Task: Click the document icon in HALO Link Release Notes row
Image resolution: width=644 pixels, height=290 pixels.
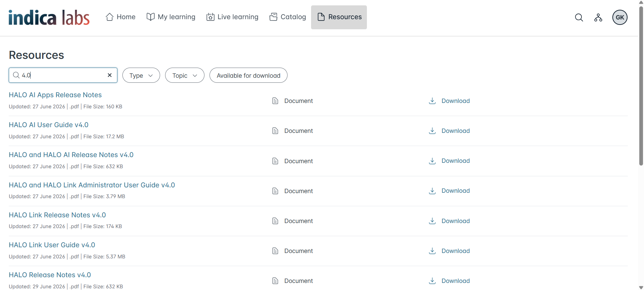Action: click(x=275, y=221)
